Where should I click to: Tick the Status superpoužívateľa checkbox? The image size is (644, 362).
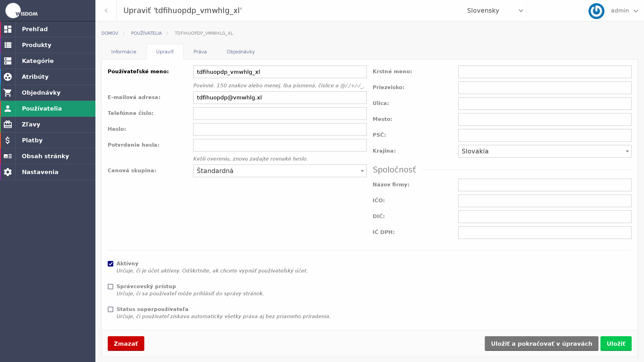pos(111,309)
